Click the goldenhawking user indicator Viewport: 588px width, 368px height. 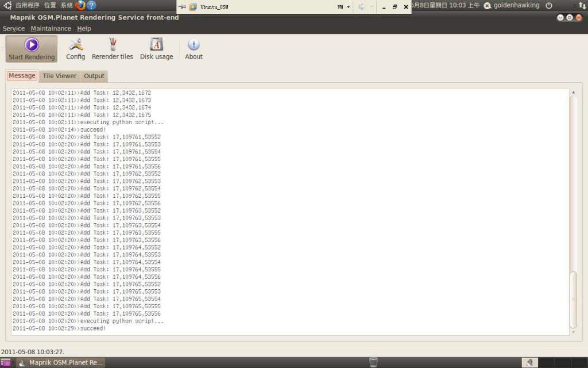coord(512,5)
